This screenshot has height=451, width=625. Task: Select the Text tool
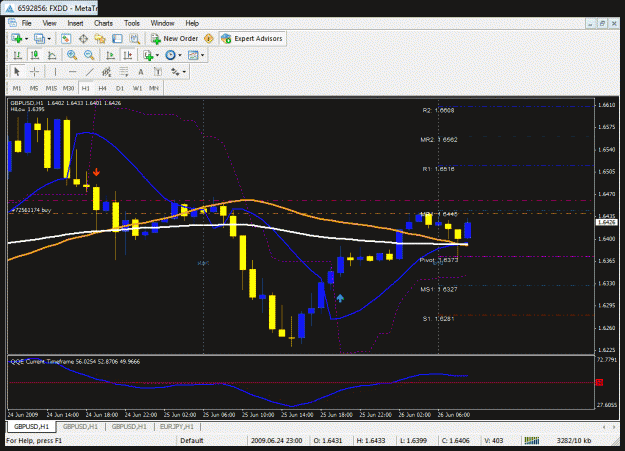coord(140,72)
